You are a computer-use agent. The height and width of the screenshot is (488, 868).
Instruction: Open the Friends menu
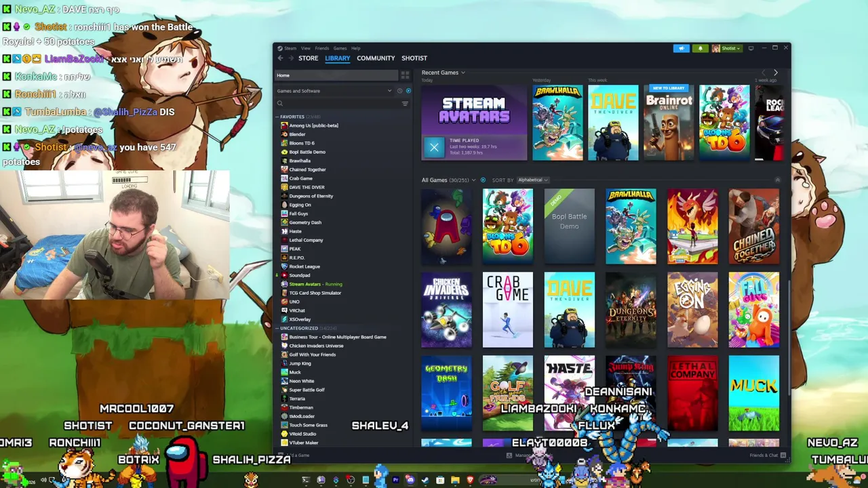coord(321,48)
